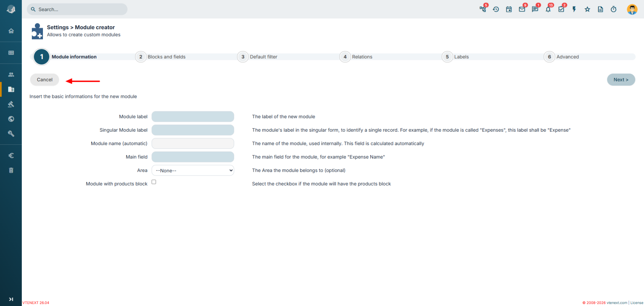This screenshot has width=644, height=306.
Task: Go to home via sidebar house icon
Action: [x=11, y=31]
